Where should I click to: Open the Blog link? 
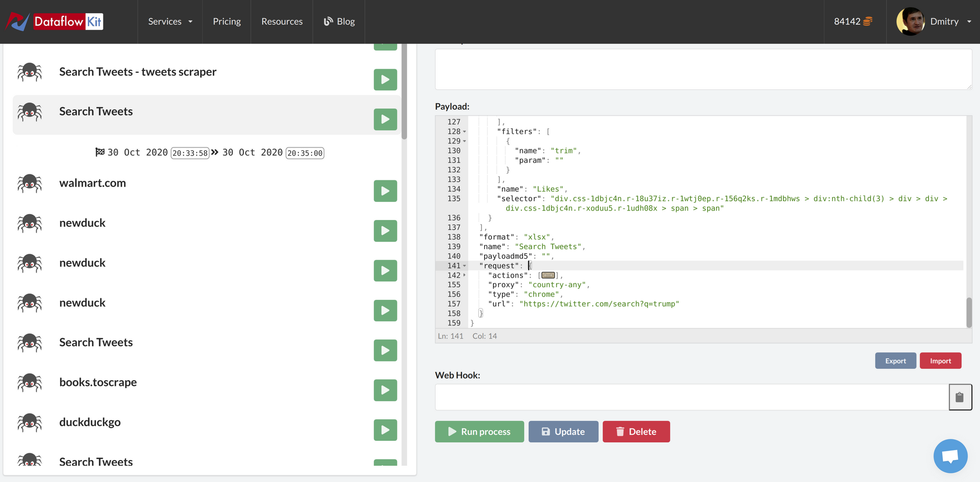point(339,22)
